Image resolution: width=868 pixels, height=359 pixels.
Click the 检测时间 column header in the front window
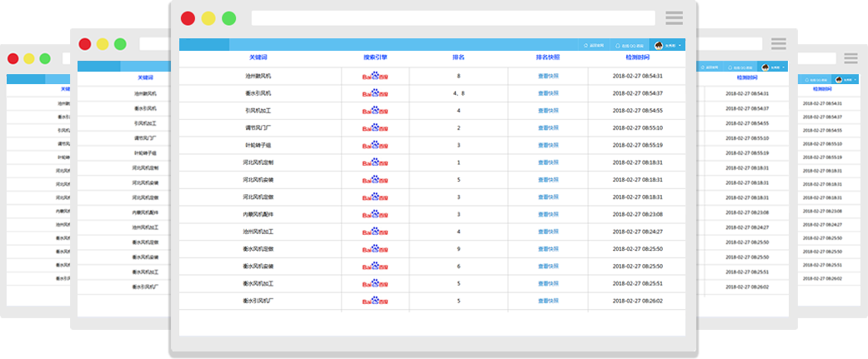click(x=637, y=57)
